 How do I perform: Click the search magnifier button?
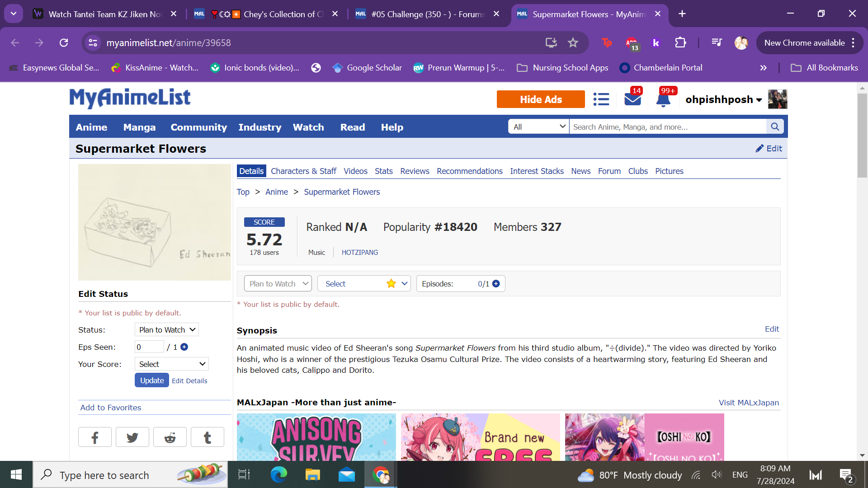coord(775,127)
